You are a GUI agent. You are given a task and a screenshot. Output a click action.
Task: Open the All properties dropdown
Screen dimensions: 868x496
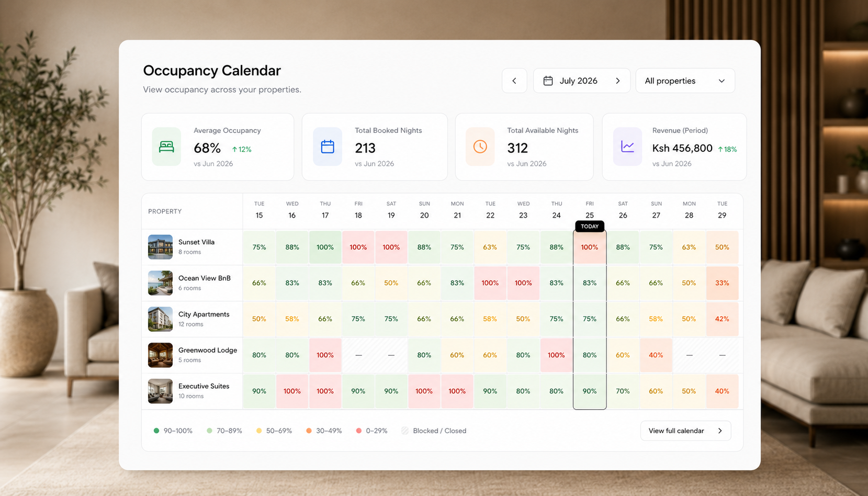(685, 81)
